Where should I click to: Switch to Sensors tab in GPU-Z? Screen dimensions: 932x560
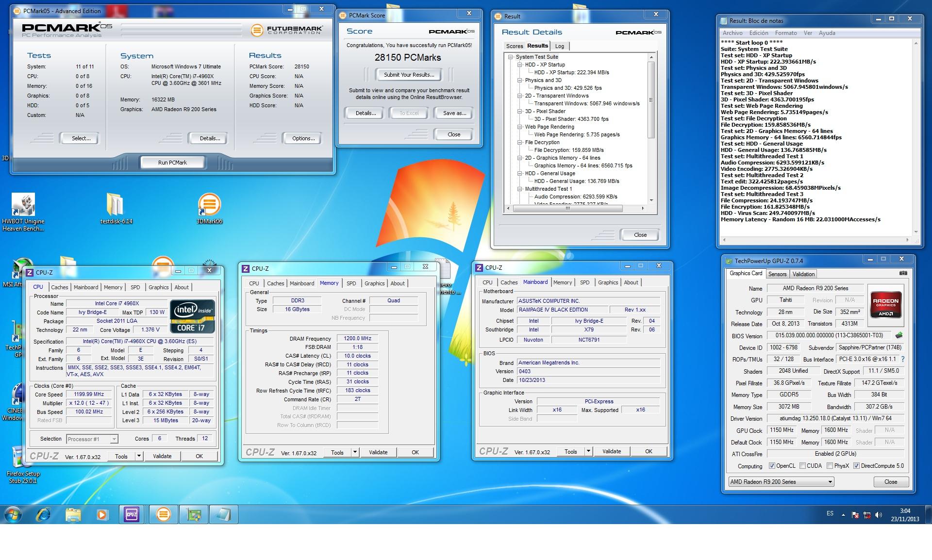click(x=777, y=274)
